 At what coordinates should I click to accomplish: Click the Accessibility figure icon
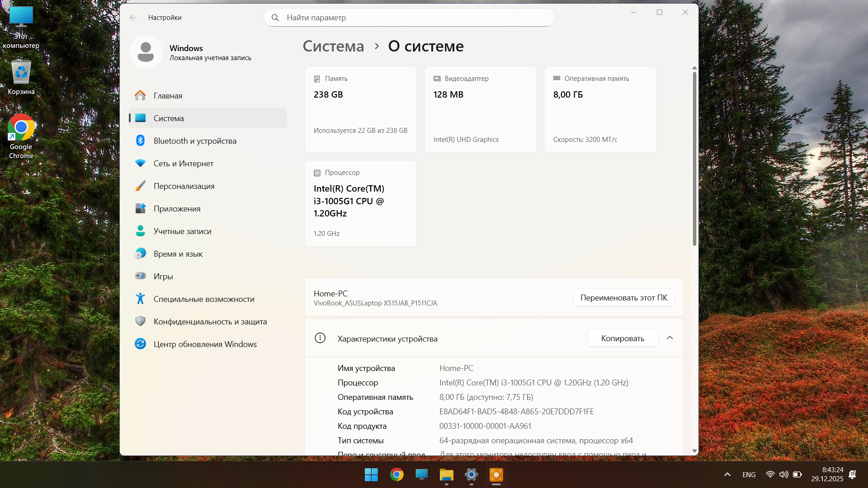click(140, 299)
